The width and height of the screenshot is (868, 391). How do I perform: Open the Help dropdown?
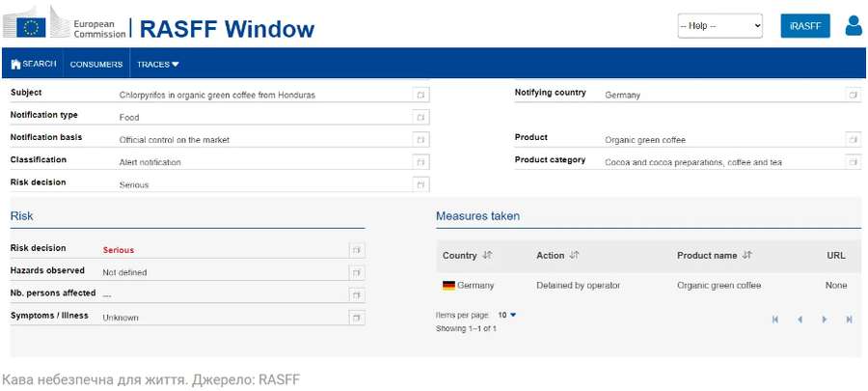[x=719, y=26]
